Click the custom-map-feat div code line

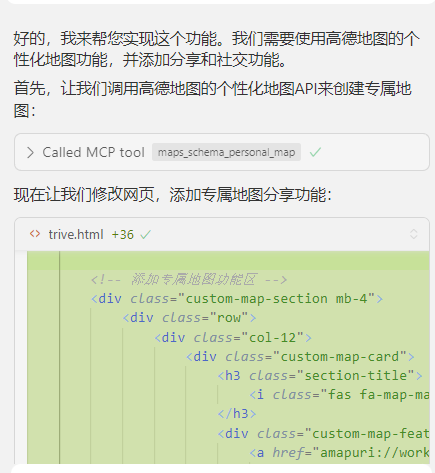click(323, 433)
